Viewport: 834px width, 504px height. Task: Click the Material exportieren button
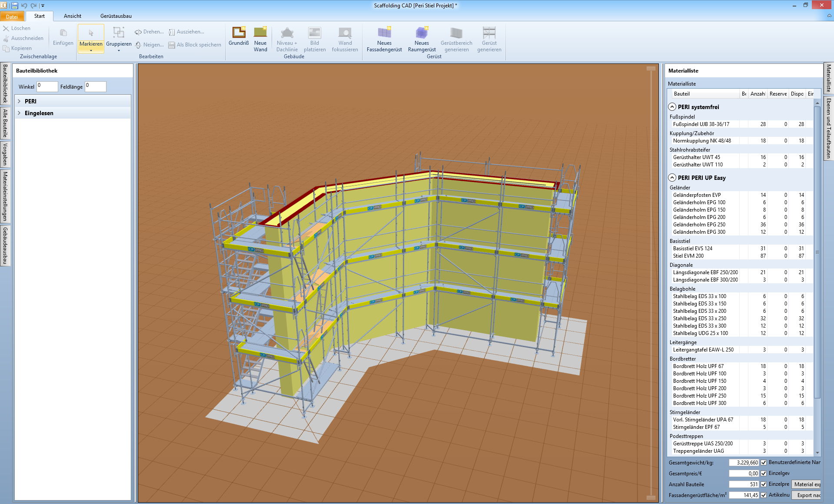806,484
